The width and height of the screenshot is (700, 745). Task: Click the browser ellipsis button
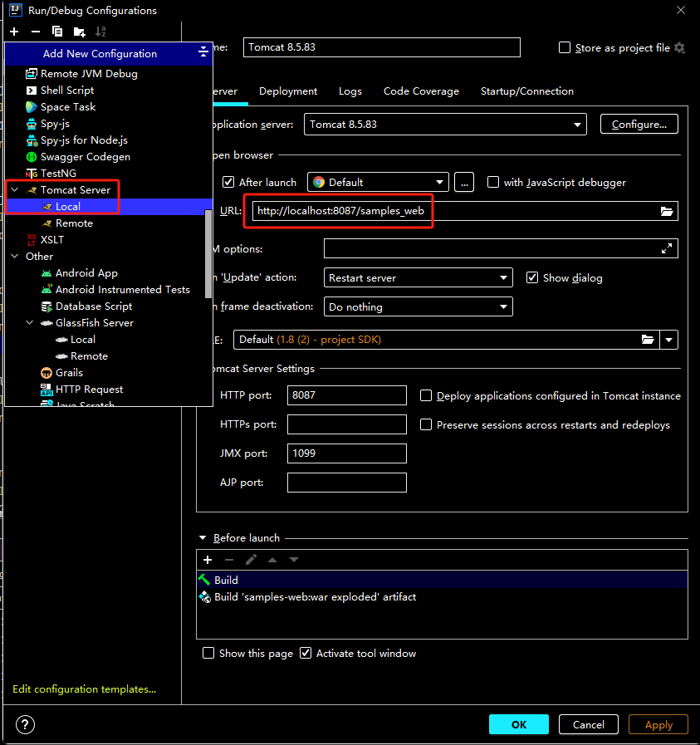pyautogui.click(x=464, y=183)
